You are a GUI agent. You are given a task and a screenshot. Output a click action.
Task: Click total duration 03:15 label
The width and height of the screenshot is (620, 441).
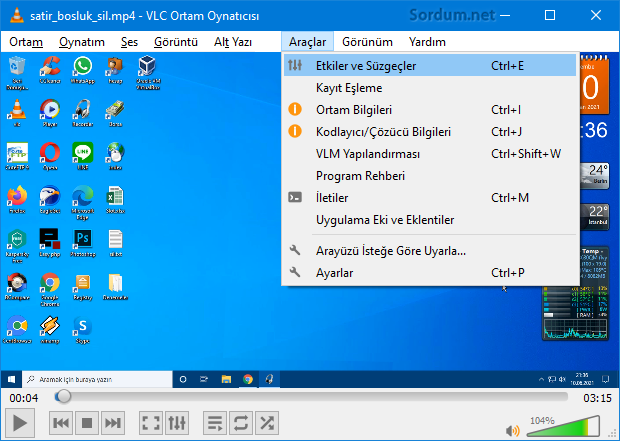point(597,398)
